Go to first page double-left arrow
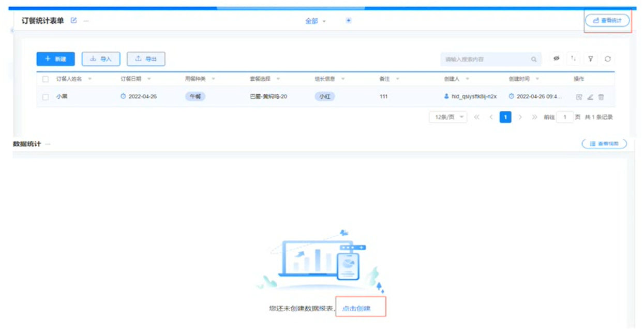The height and width of the screenshot is (330, 644). [476, 117]
